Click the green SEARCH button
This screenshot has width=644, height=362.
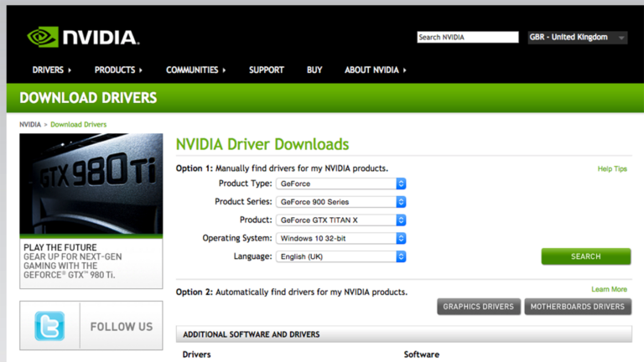point(585,256)
